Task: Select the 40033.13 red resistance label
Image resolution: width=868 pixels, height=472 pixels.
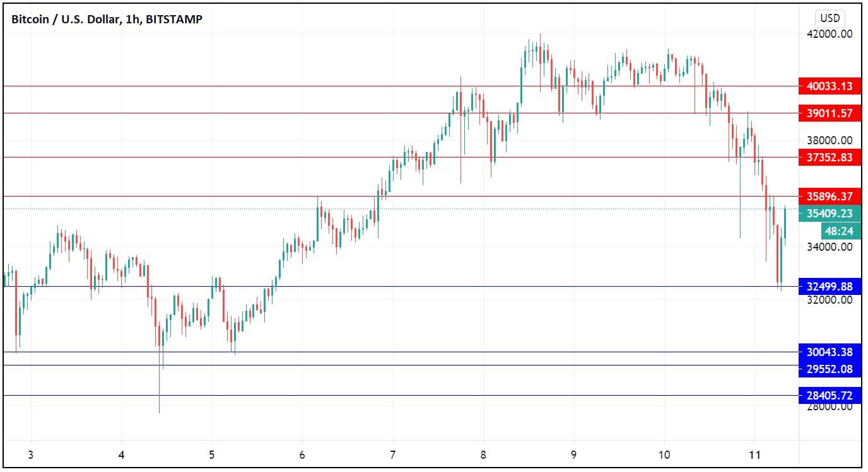Action: 829,86
